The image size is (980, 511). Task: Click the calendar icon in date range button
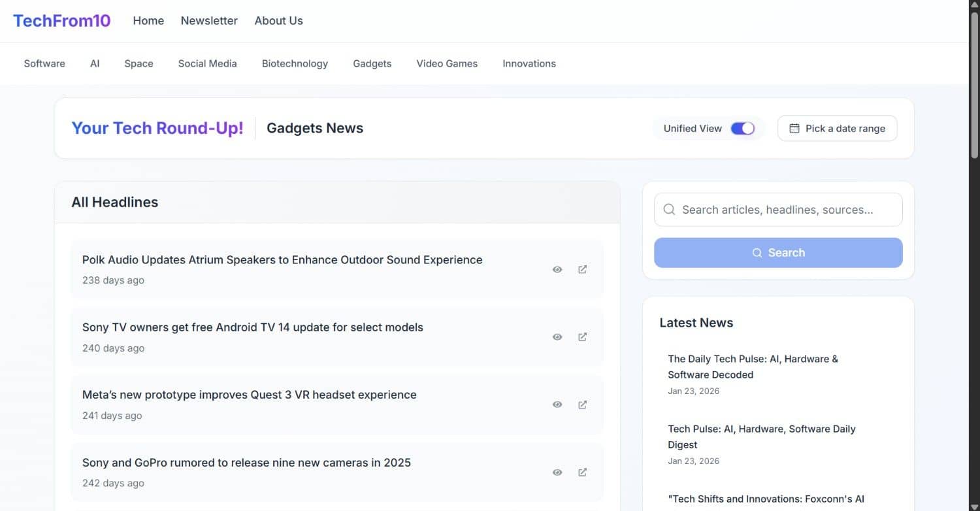pyautogui.click(x=794, y=128)
